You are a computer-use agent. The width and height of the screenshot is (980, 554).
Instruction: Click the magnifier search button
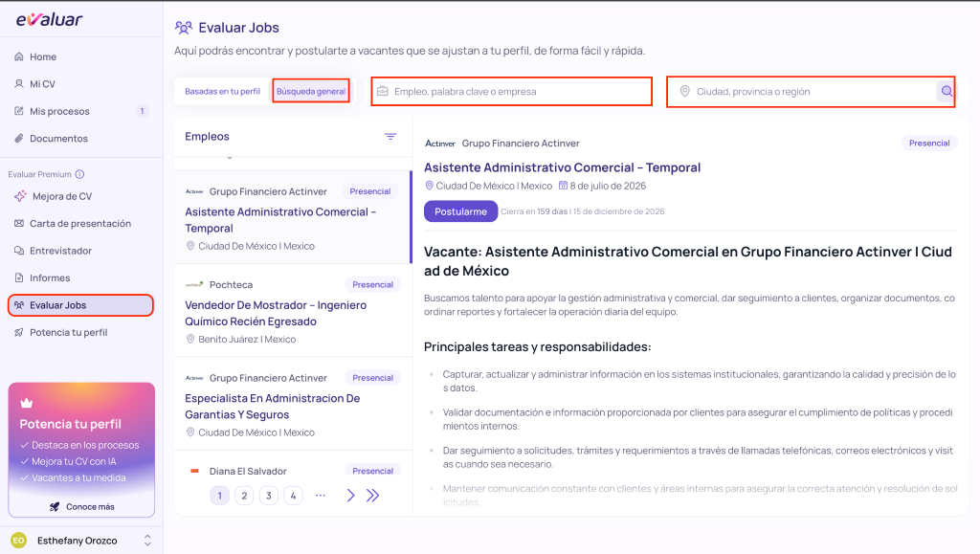click(x=947, y=91)
